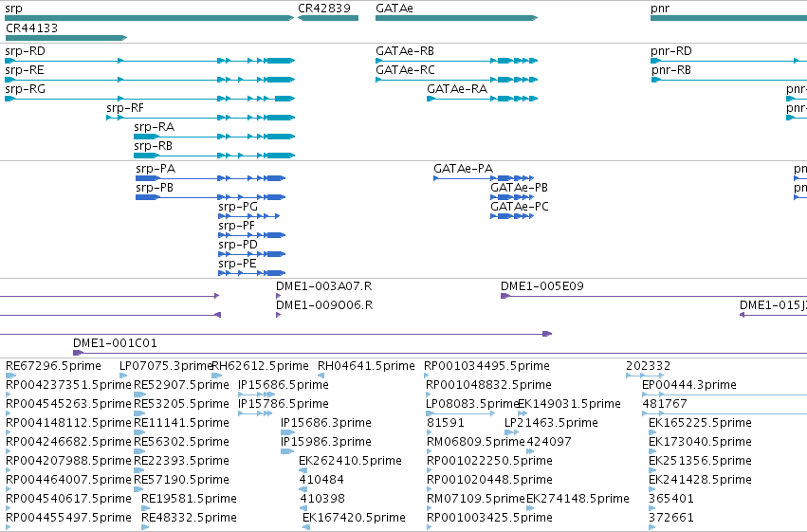Select transcript srp-RE

coord(150,80)
